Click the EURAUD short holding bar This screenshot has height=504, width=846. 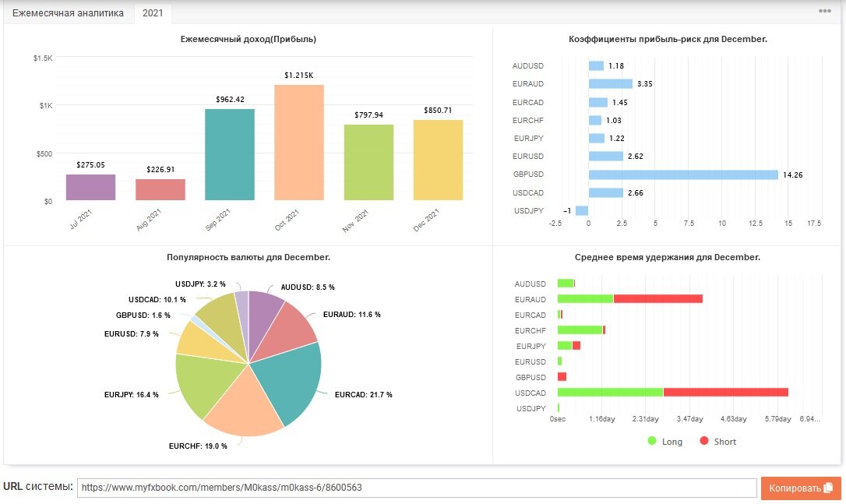[x=657, y=298]
